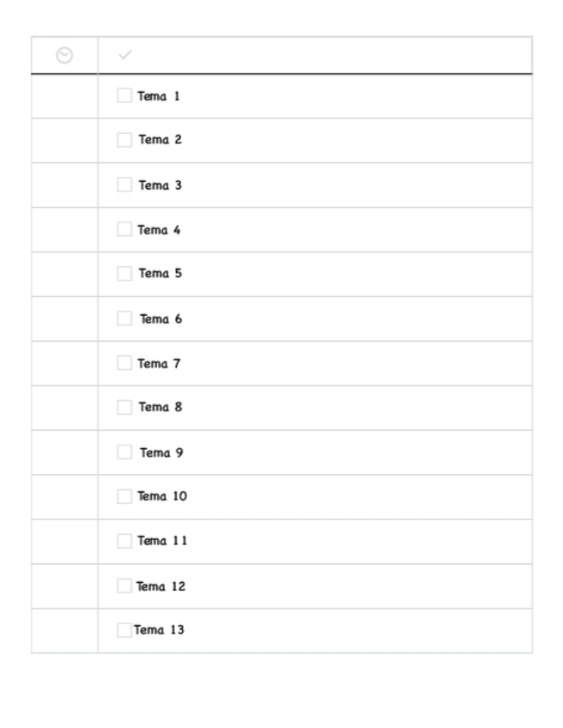Enable the Tema 5 checkbox
563x728 pixels.
click(x=124, y=273)
